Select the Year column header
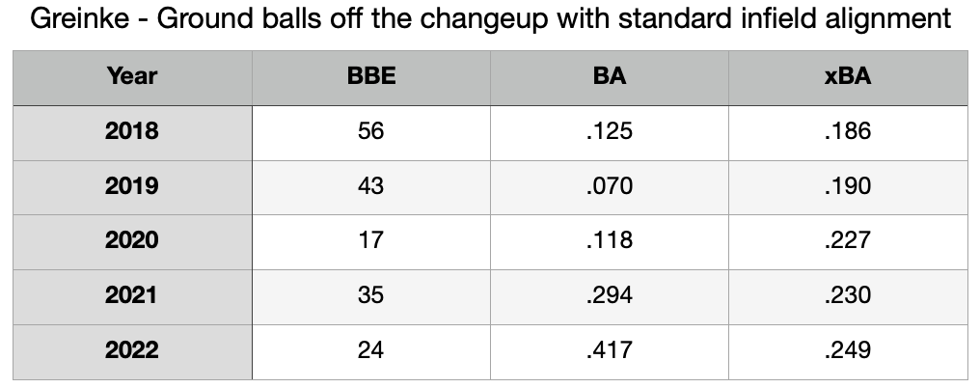This screenshot has width=980, height=388. tap(132, 76)
